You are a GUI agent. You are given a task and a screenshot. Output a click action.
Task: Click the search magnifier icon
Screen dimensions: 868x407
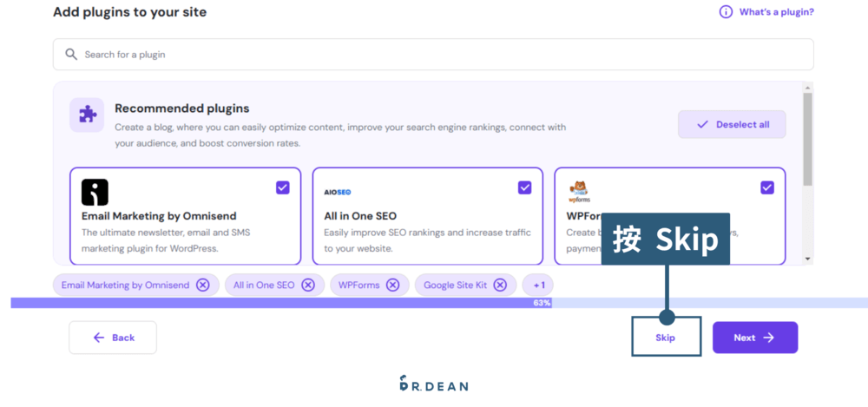(x=70, y=55)
